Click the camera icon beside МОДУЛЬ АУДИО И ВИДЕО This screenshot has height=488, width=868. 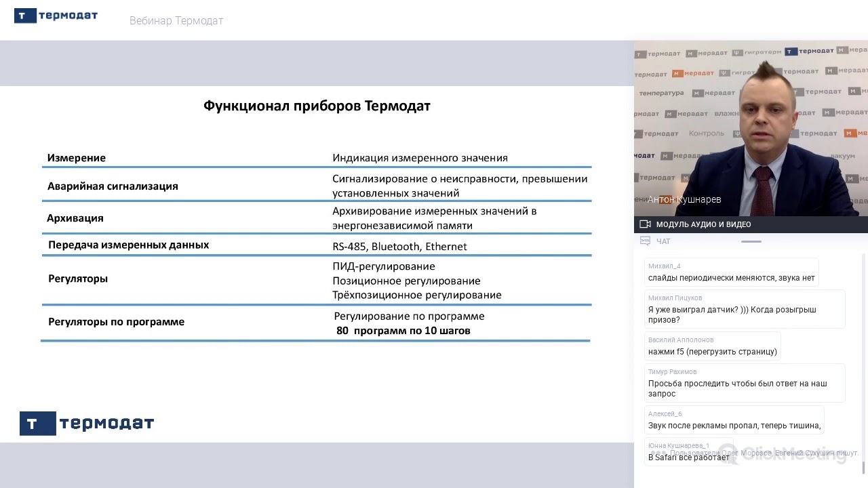(645, 224)
